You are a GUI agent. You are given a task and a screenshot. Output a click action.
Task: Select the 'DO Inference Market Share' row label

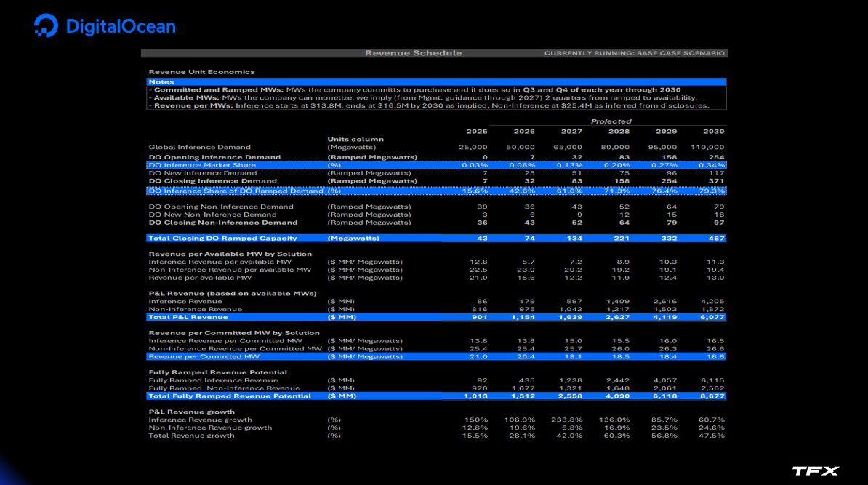click(202, 165)
